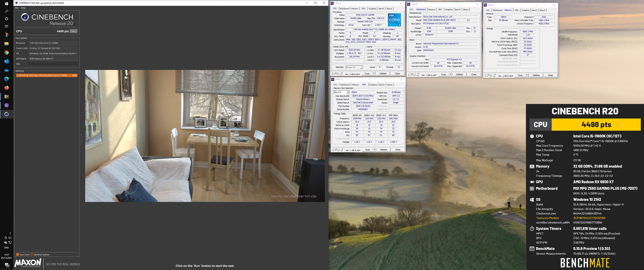Open the Cinebench Help menu
This screenshot has height=270, width=644.
(23, 8)
